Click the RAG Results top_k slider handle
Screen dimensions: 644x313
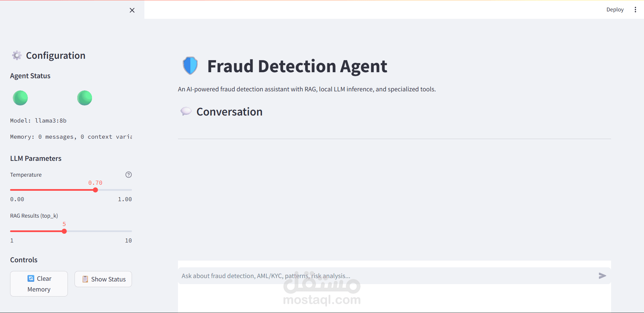pos(64,231)
